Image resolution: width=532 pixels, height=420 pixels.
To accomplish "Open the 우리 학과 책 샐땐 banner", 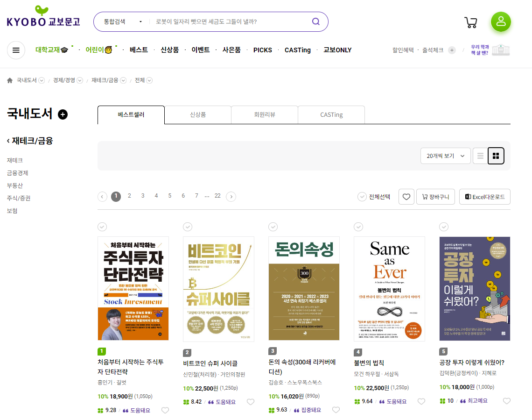I will click(x=490, y=50).
